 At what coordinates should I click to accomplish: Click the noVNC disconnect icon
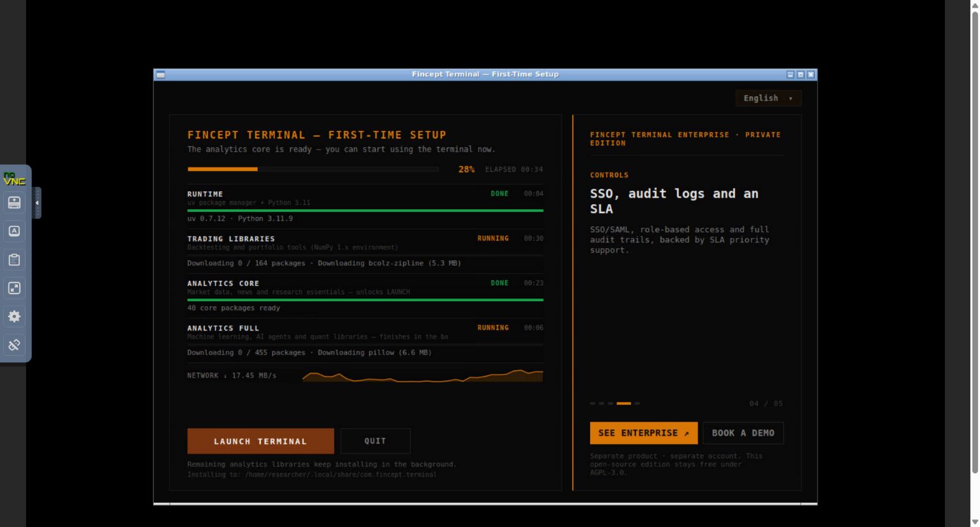point(14,345)
